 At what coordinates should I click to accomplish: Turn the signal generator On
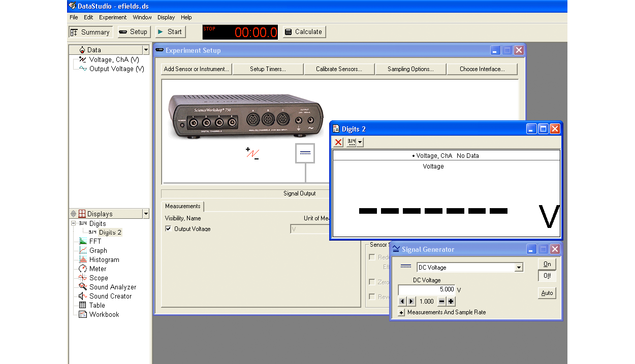click(547, 264)
